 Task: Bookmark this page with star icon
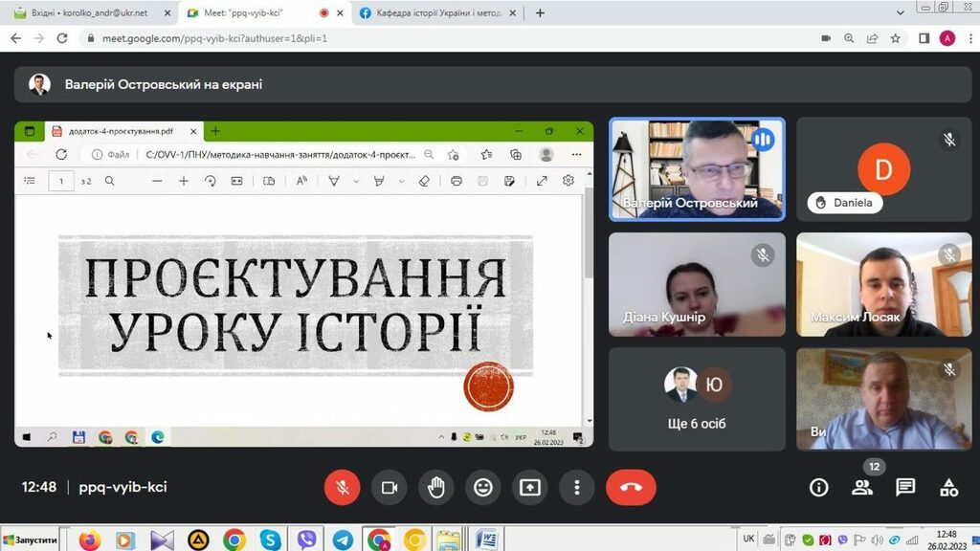click(x=896, y=38)
